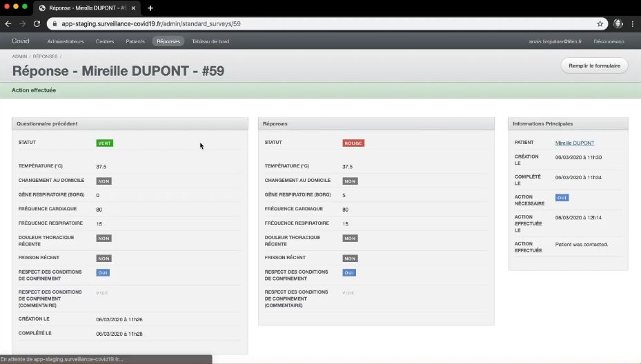Open a new tab with plus icon
This screenshot has width=641, height=364.
click(150, 8)
